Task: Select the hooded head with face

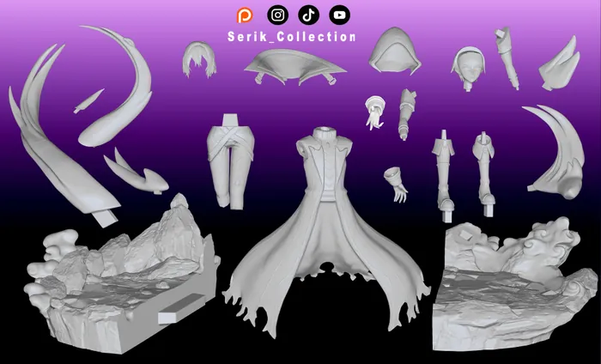Action: (x=470, y=67)
